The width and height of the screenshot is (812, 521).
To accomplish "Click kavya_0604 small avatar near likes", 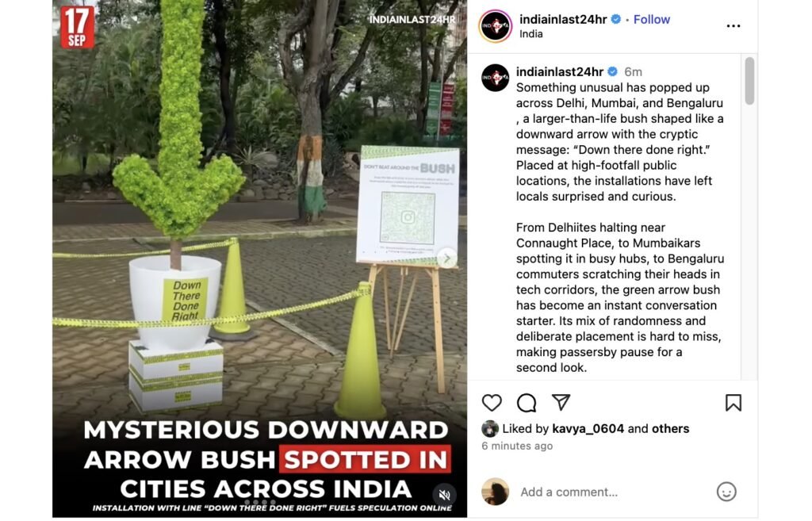I will pyautogui.click(x=490, y=429).
